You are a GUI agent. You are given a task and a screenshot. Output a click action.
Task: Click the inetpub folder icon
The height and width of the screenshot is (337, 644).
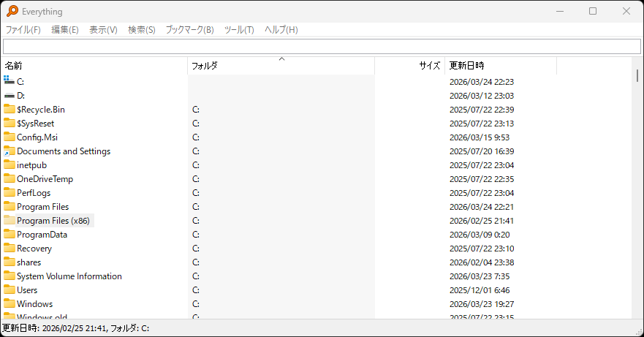click(x=9, y=164)
